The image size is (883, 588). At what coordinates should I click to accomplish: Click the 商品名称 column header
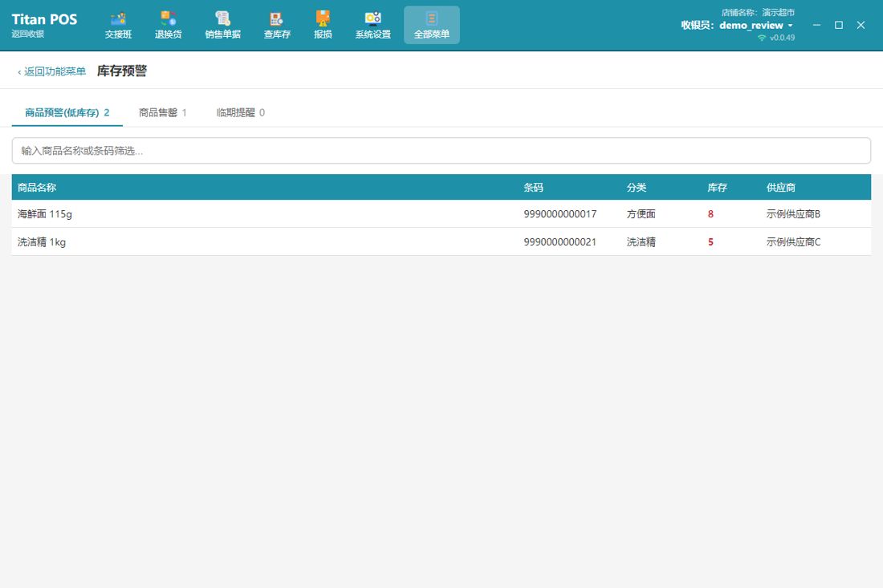pos(37,188)
